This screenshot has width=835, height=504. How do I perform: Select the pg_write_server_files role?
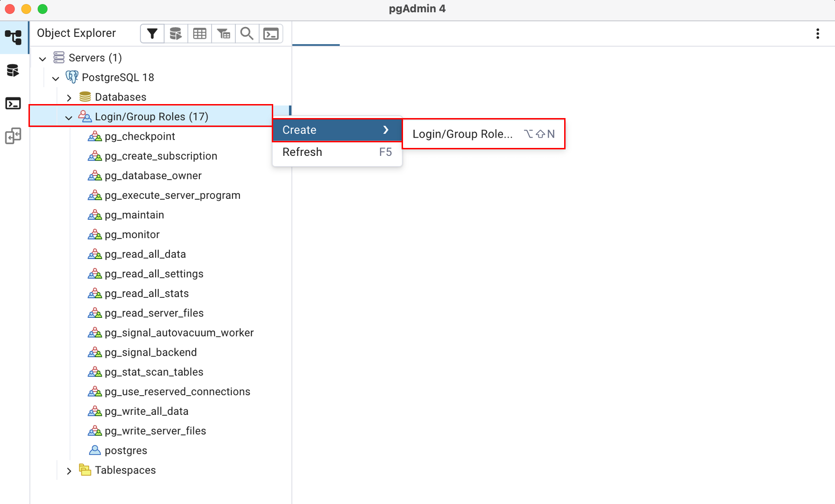click(x=156, y=431)
